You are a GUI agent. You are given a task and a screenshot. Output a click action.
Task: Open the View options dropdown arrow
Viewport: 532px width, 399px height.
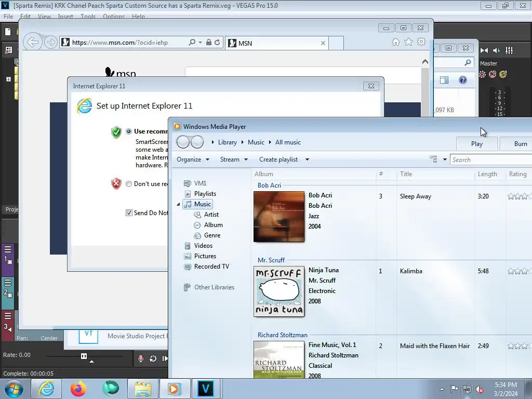pos(445,159)
